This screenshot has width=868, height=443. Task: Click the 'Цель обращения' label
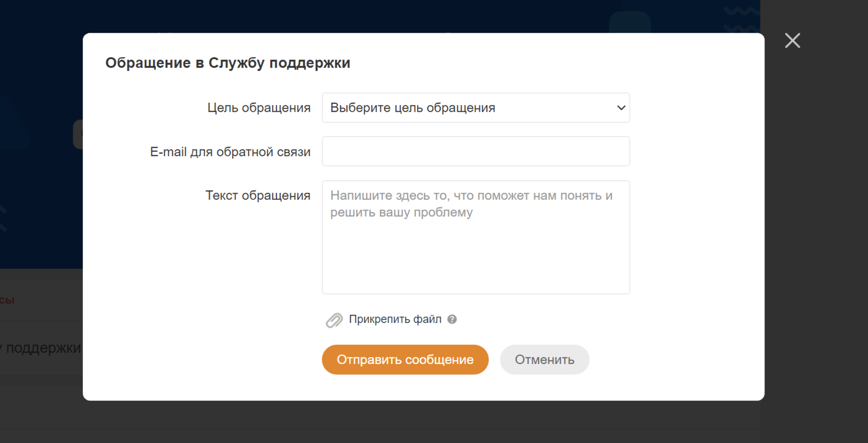pyautogui.click(x=259, y=108)
